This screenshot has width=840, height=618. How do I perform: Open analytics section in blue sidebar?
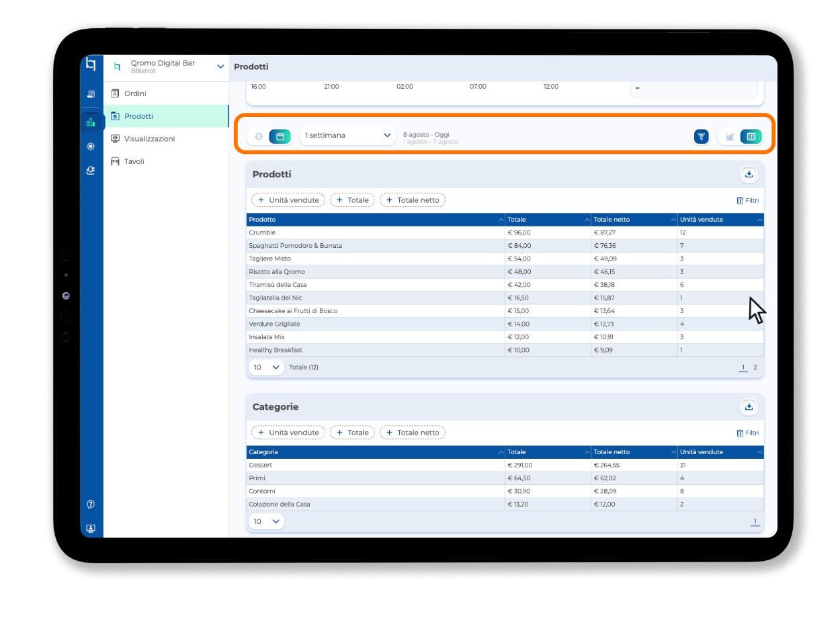[91, 122]
